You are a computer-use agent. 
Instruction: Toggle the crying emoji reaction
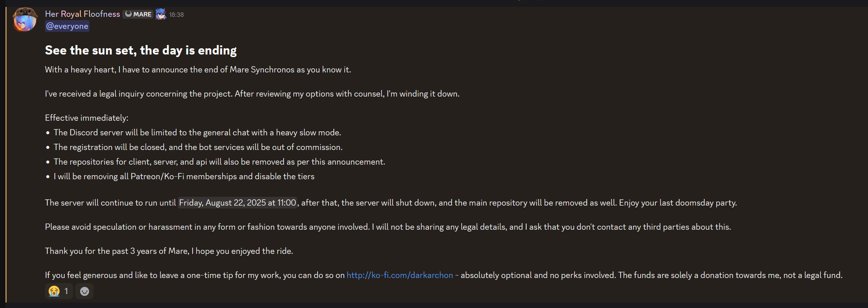click(58, 291)
